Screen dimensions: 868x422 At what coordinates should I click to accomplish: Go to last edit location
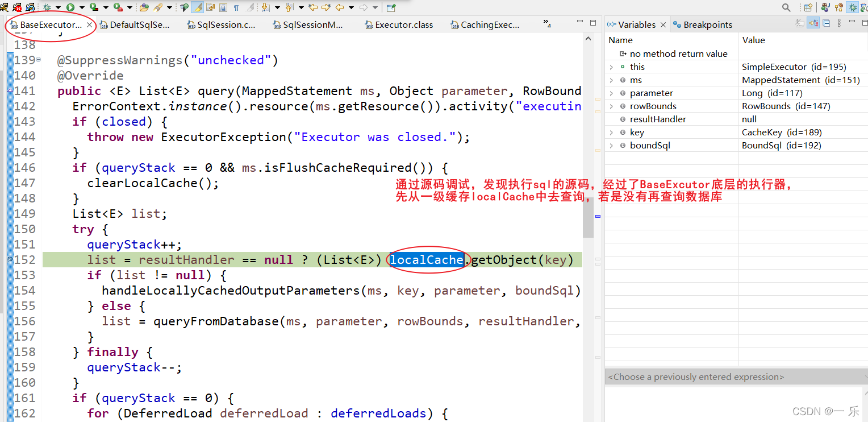[x=312, y=7]
